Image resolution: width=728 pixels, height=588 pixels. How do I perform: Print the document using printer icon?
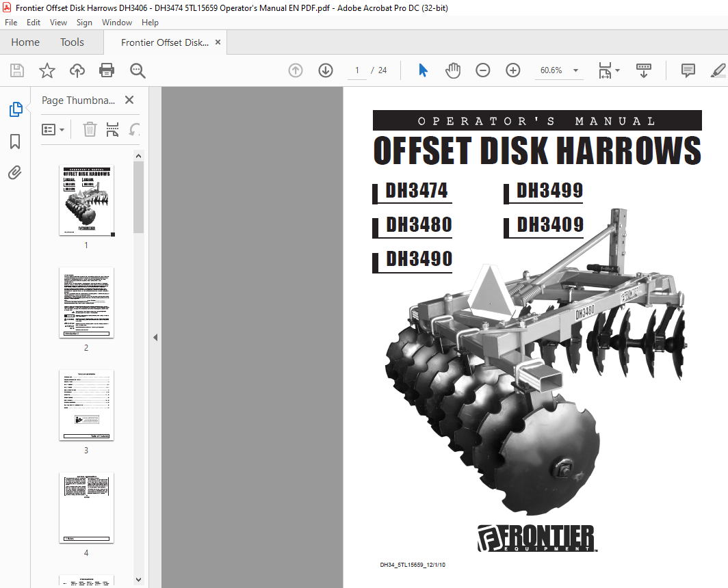click(107, 70)
